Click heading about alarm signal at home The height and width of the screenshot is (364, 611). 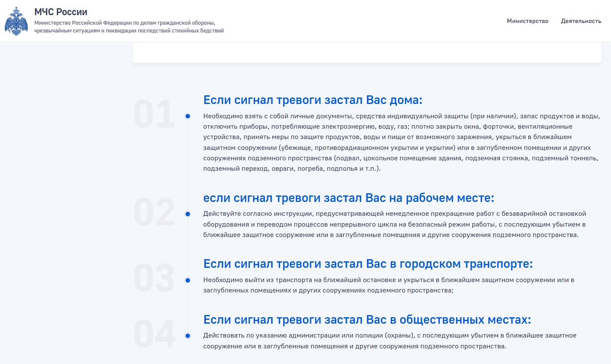click(313, 101)
